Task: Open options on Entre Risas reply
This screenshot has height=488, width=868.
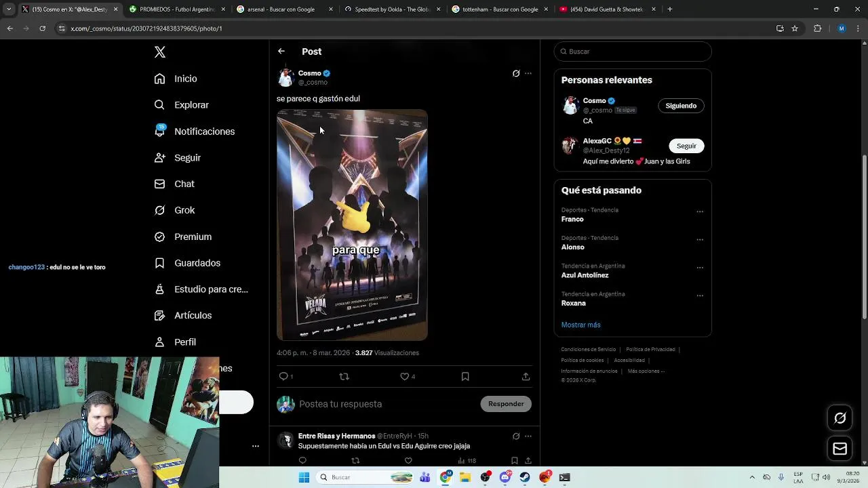Action: point(528,436)
